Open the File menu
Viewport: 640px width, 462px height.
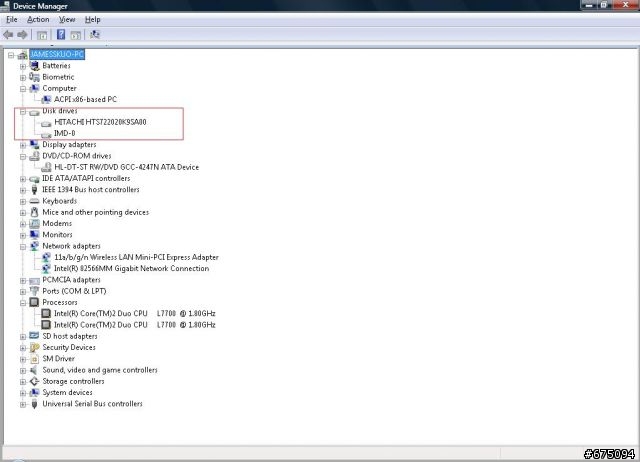(x=12, y=20)
